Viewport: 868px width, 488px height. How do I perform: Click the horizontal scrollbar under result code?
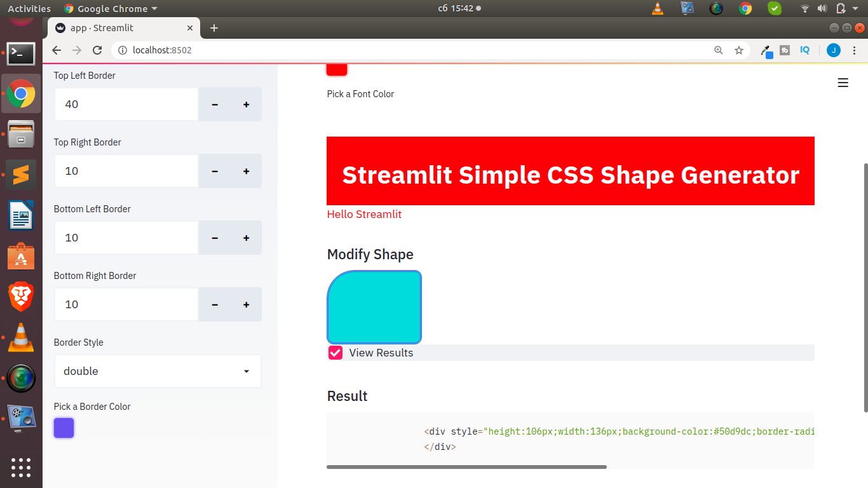pyautogui.click(x=466, y=467)
